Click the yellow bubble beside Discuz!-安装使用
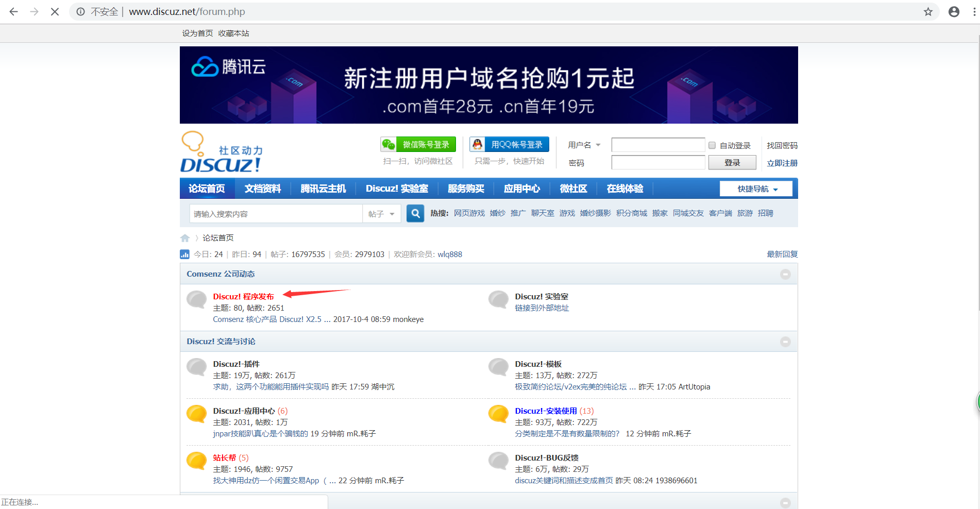Screen dimensions: 980x509 click(498, 414)
